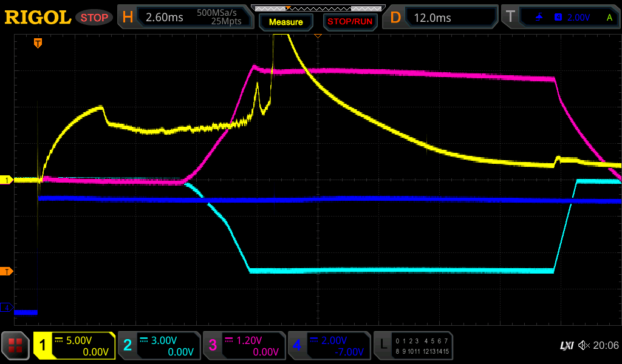Toggle channel 3 magenta 1.20V display
The height and width of the screenshot is (364, 622).
pyautogui.click(x=244, y=346)
